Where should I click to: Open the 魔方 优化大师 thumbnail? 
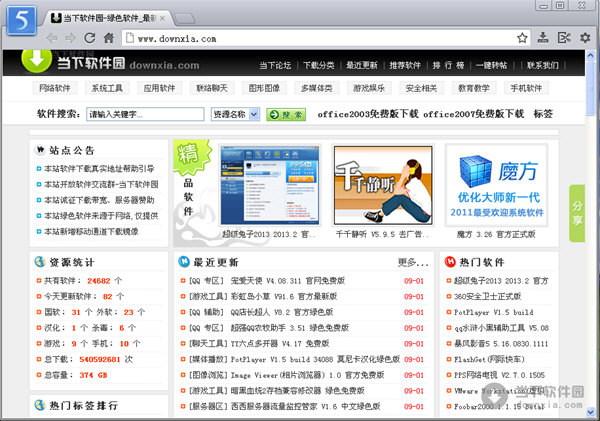pos(496,185)
